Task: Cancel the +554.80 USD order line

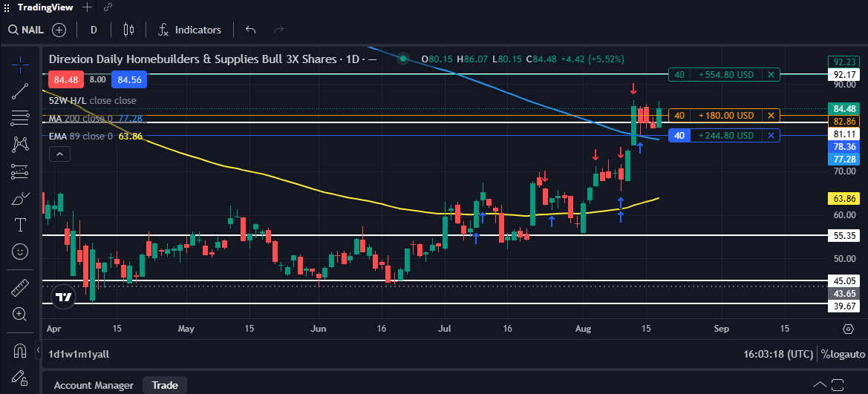Action: coord(771,74)
